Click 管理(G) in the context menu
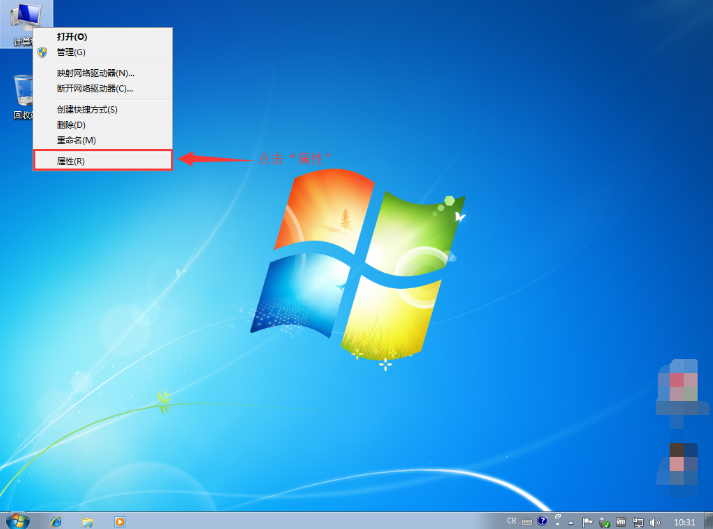This screenshot has width=713, height=529. (x=103, y=52)
